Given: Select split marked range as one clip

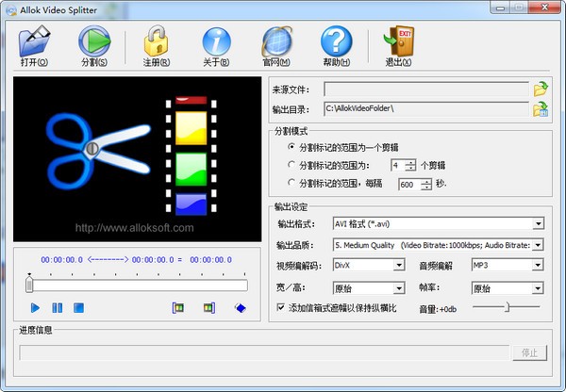Looking at the screenshot, I should click(291, 147).
